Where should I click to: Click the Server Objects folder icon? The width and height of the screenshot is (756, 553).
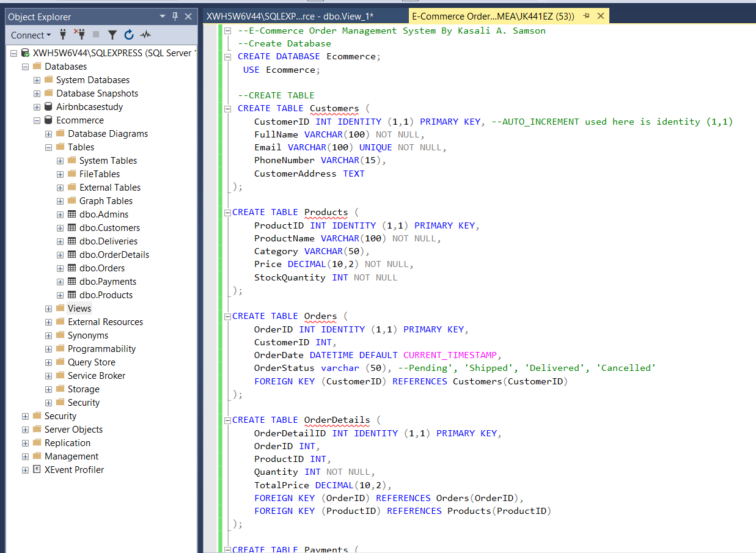click(37, 429)
